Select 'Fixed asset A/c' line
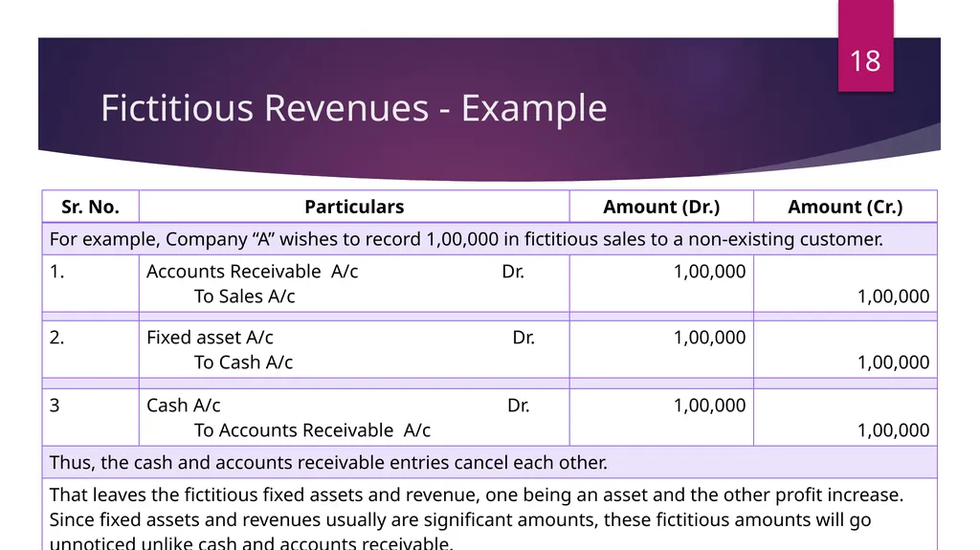Image resolution: width=980 pixels, height=550 pixels. (210, 338)
